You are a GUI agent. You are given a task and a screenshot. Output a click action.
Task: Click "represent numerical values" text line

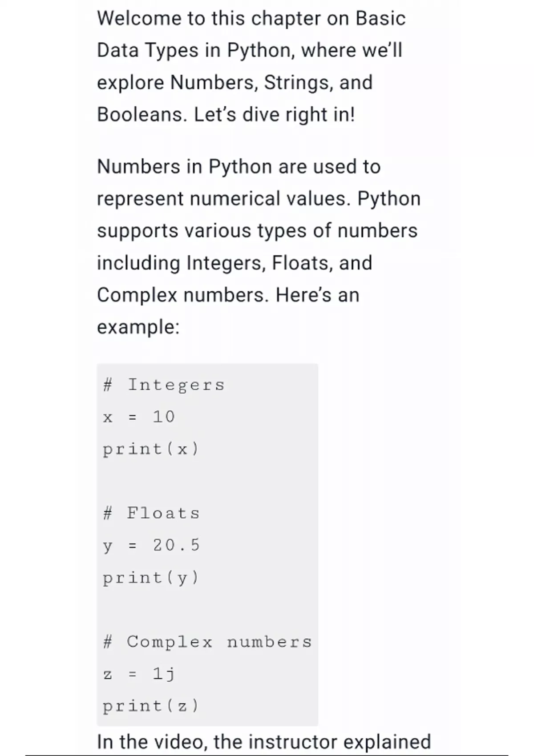258,199
